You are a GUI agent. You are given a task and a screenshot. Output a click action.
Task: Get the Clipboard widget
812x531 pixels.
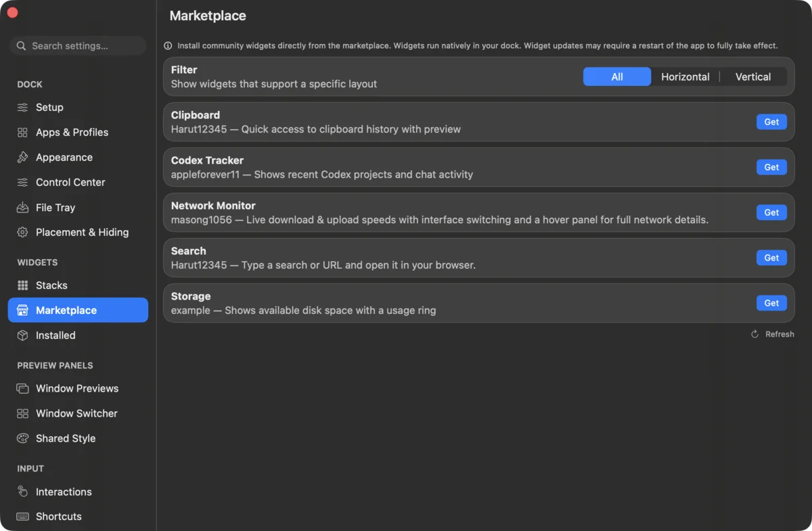point(771,122)
